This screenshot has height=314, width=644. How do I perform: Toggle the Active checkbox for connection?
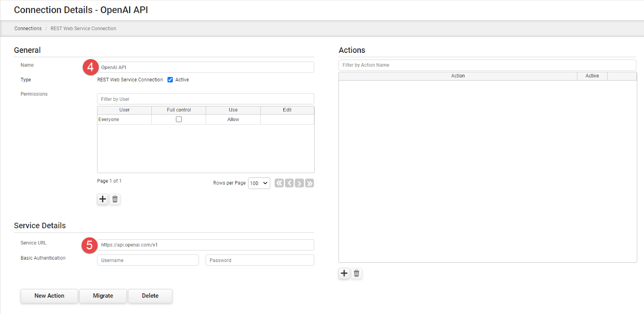coord(170,80)
